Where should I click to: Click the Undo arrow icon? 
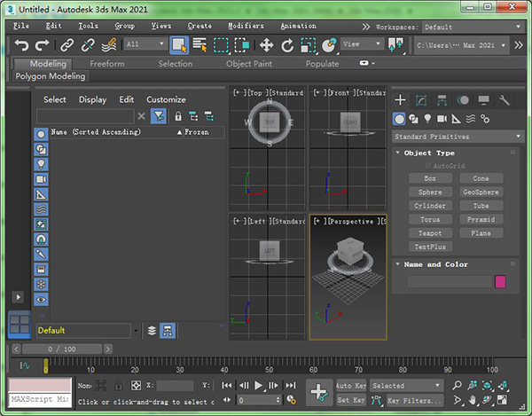point(21,44)
